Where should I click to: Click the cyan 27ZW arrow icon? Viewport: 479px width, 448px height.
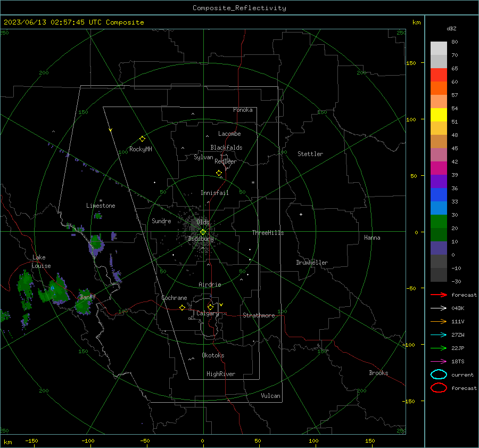[439, 335]
